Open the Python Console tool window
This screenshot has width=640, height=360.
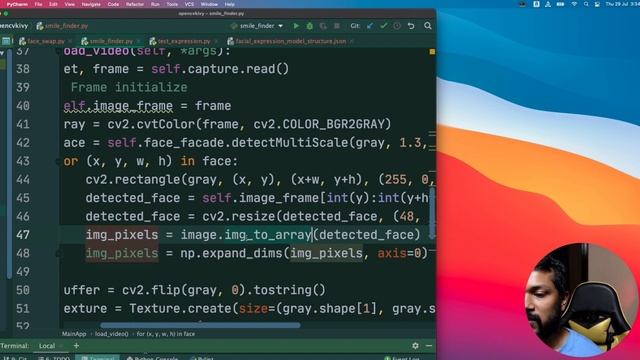point(152,358)
